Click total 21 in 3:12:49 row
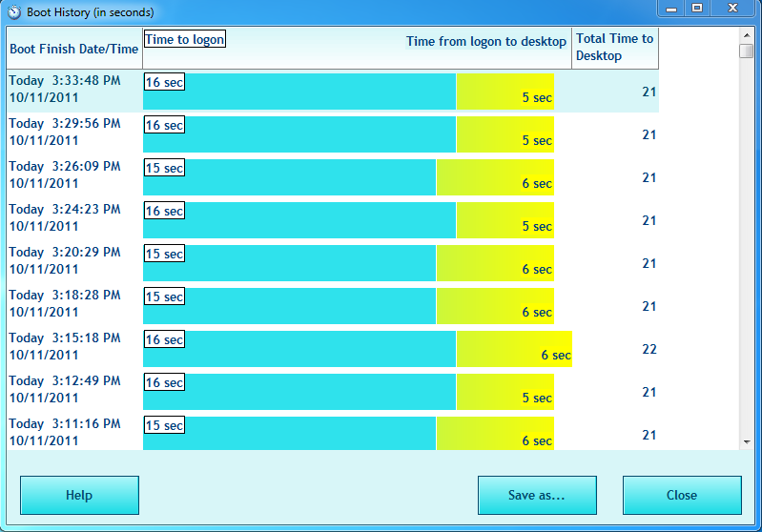The height and width of the screenshot is (532, 762). (649, 392)
